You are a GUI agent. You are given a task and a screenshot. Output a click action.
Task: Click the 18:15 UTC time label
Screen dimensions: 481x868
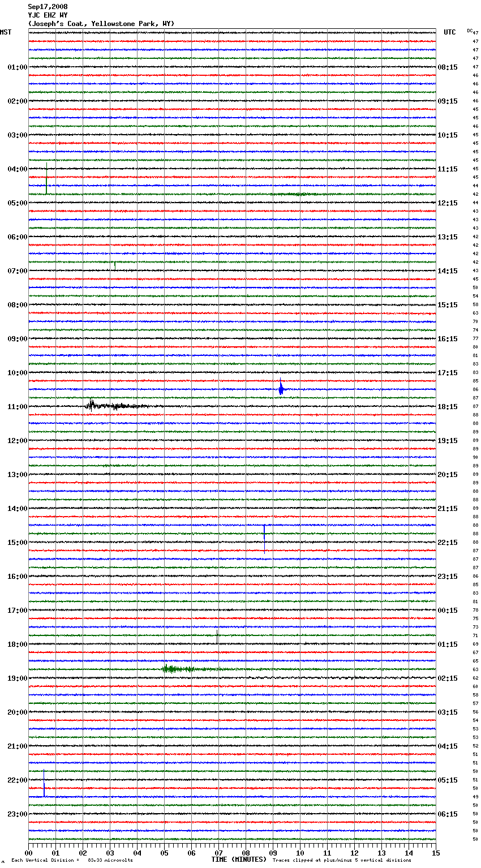click(x=448, y=407)
